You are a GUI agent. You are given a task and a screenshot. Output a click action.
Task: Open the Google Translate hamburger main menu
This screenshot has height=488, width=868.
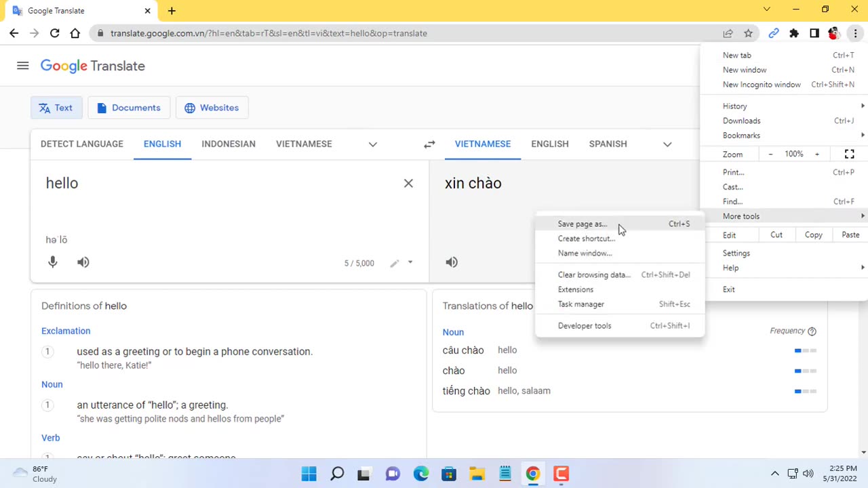(x=23, y=66)
